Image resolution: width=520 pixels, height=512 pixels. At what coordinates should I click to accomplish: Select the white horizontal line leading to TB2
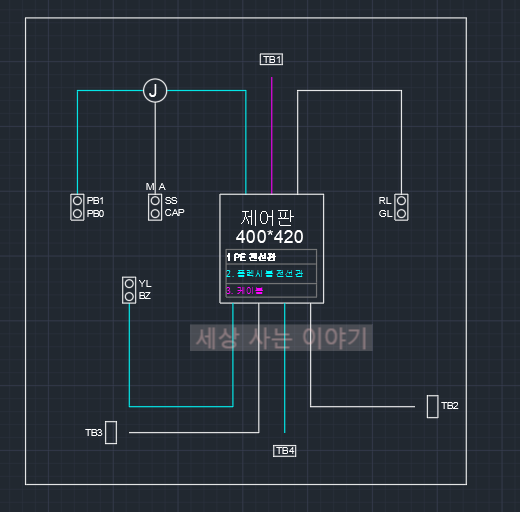[x=363, y=406]
